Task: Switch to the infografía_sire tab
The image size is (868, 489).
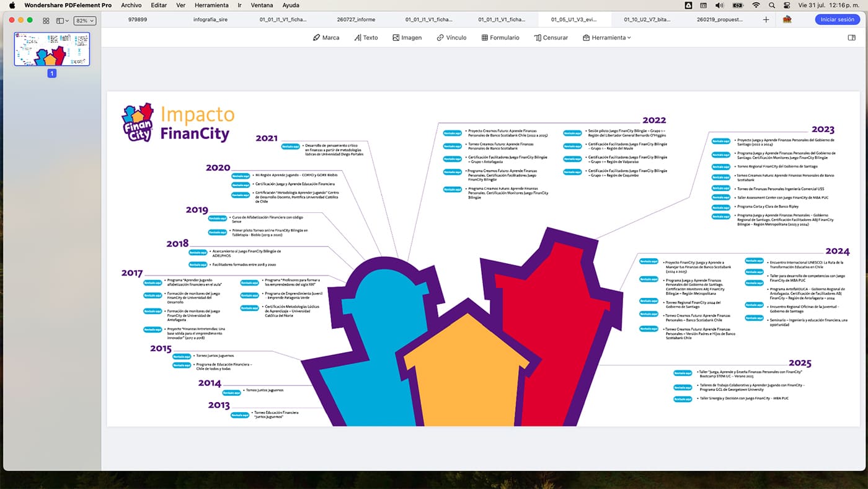Action: (x=210, y=20)
